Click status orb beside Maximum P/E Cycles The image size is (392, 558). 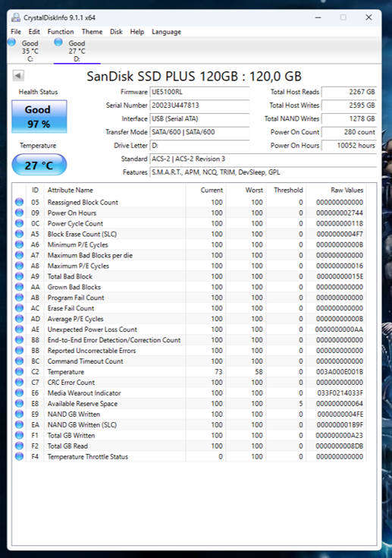pos(20,266)
